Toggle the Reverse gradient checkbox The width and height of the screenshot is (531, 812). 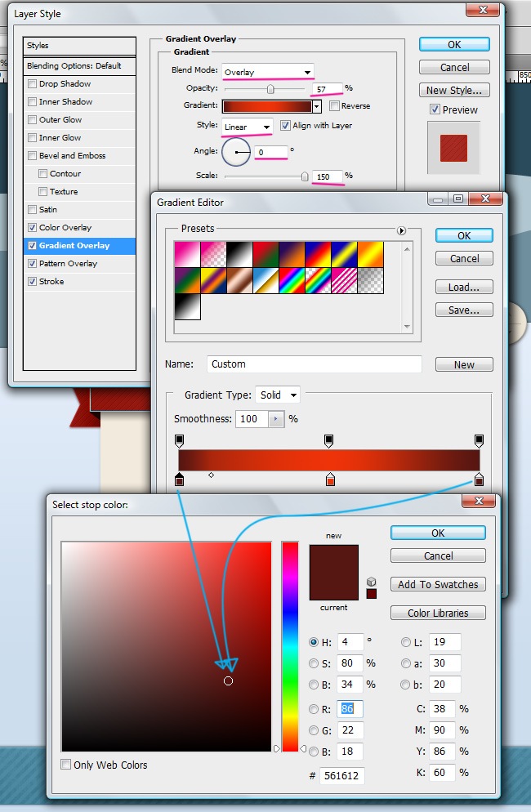pos(335,106)
